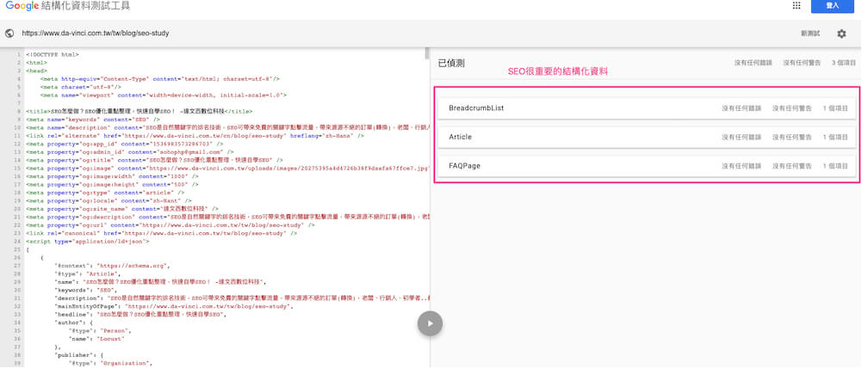This screenshot has height=381, width=868.
Task: Click the 3 個項目 summary count
Action: (843, 63)
